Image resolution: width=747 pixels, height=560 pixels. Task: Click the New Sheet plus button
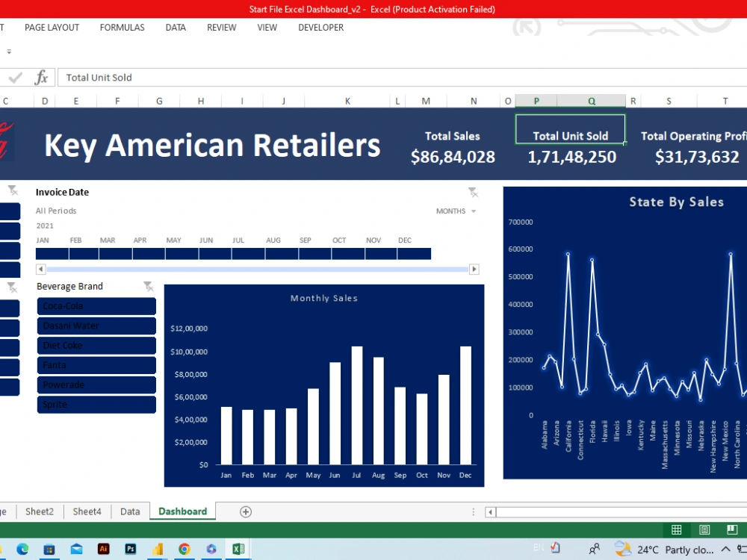[x=244, y=511]
